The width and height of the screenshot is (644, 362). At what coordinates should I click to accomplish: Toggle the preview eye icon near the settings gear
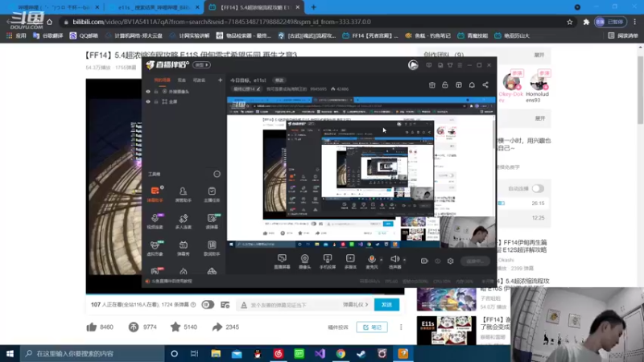click(437, 261)
